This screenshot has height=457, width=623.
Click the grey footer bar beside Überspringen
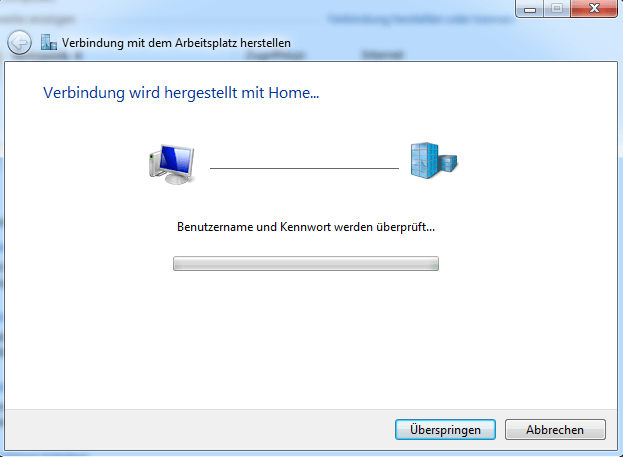pos(199,430)
